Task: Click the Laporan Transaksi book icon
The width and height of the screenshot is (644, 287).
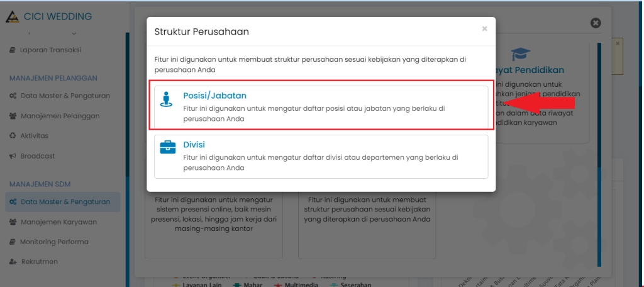Action: (x=13, y=50)
